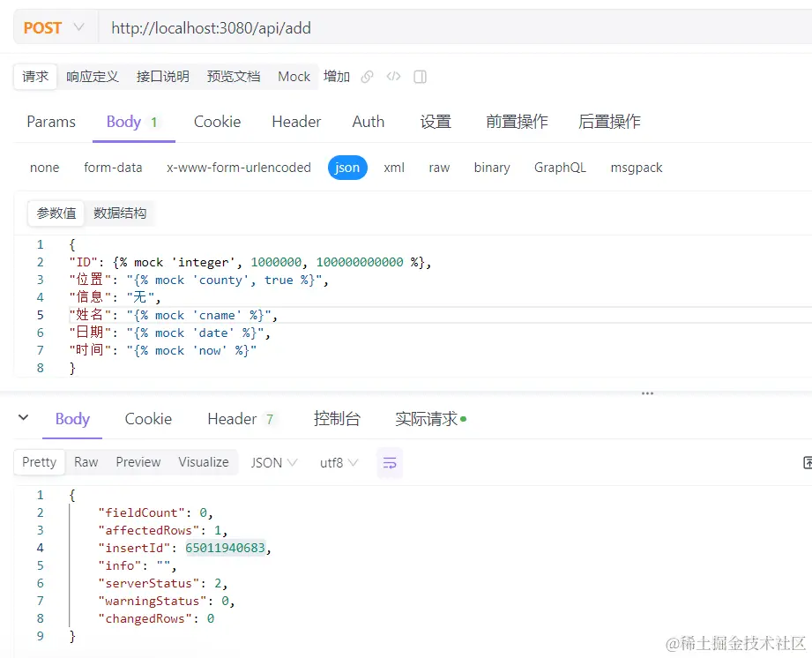Click the "ID" mock integer line
Image resolution: width=812 pixels, height=658 pixels.
point(250,262)
